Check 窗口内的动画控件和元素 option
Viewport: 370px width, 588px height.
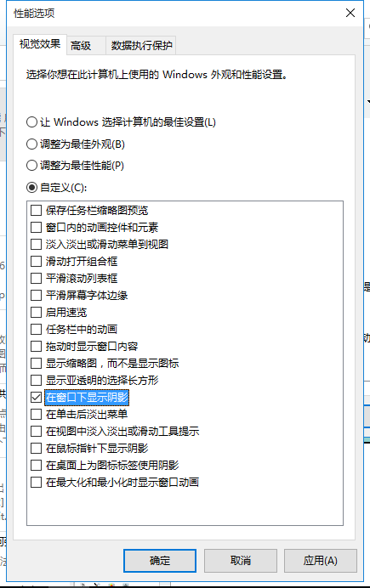pyautogui.click(x=36, y=227)
